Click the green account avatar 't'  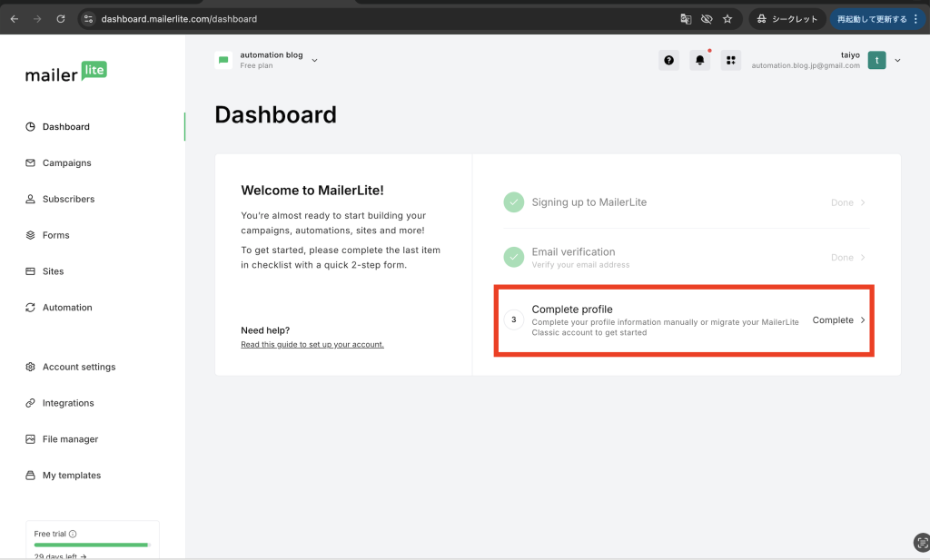click(876, 60)
